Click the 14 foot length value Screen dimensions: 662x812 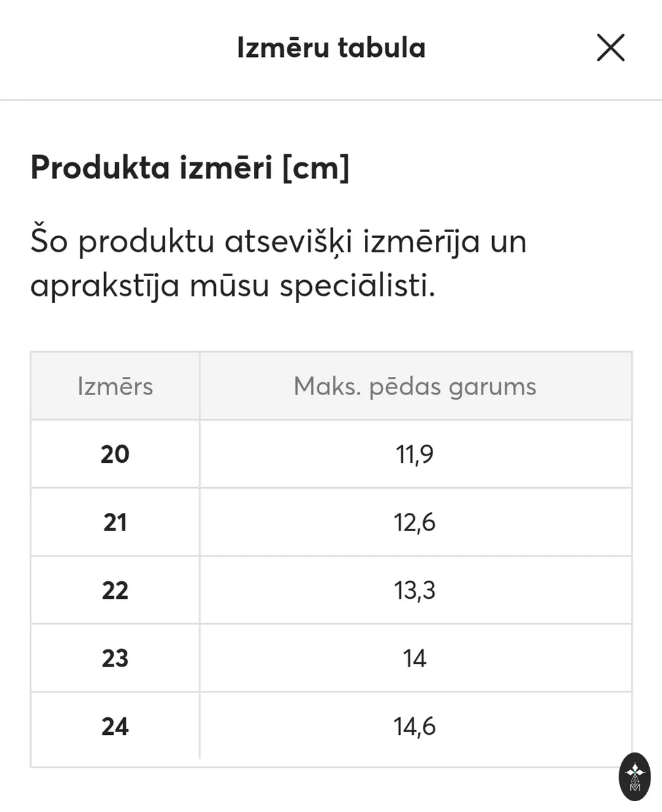pyautogui.click(x=415, y=658)
